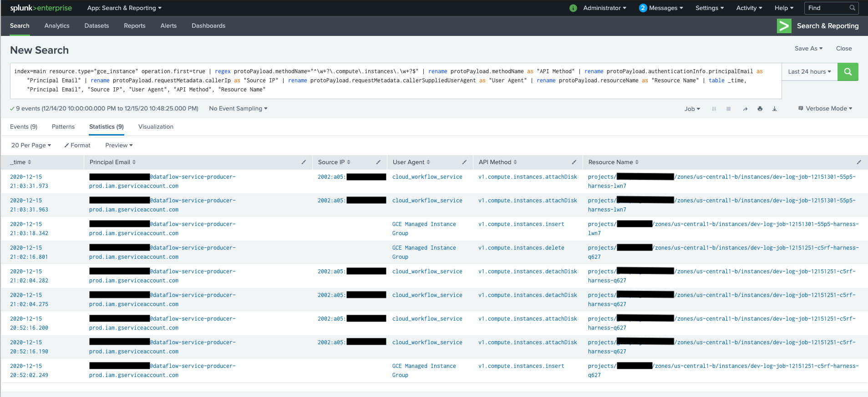Share the search job
The image size is (868, 397).
pos(745,109)
